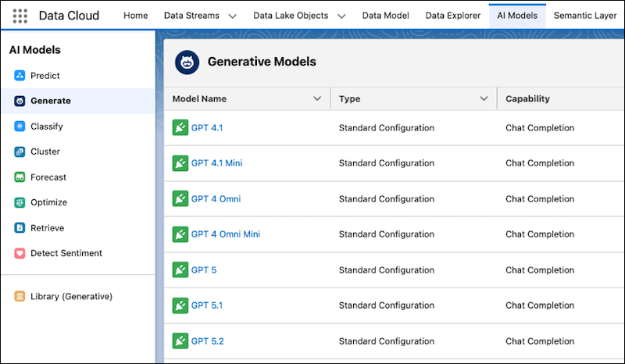Open the Semantic Layer tab
625x364 pixels.
(584, 16)
